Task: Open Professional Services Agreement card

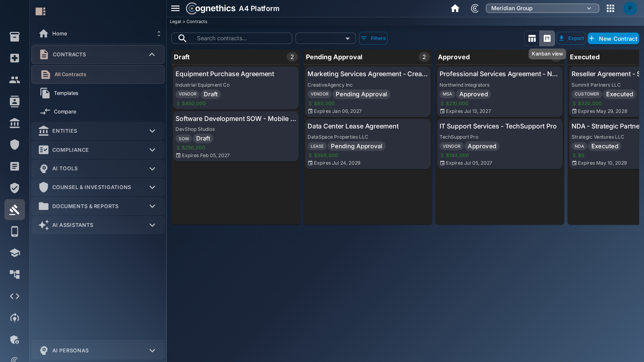Action: tap(500, 92)
